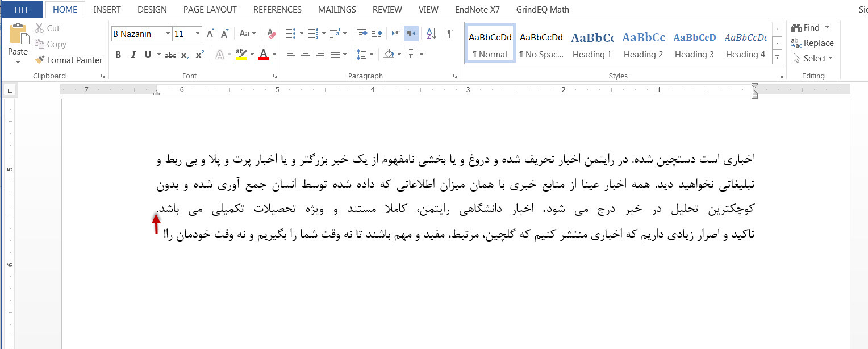
Task: Open the PAGE LAYOUT tab
Action: click(x=210, y=10)
